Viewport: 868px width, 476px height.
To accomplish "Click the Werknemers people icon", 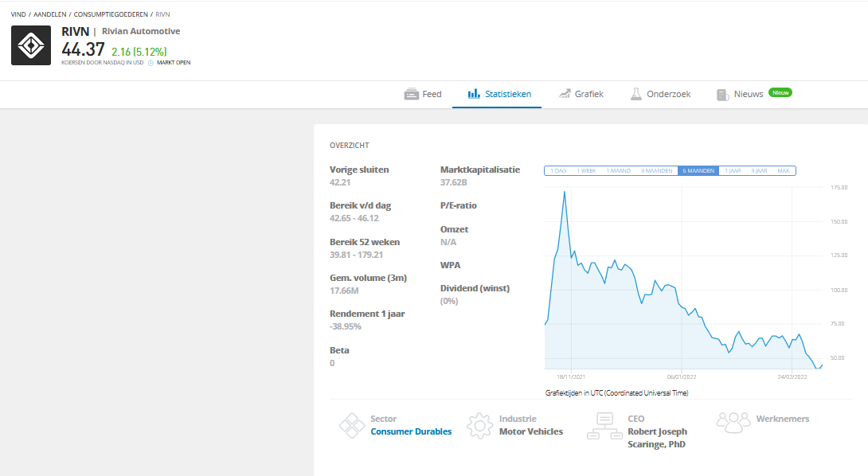I will (733, 423).
